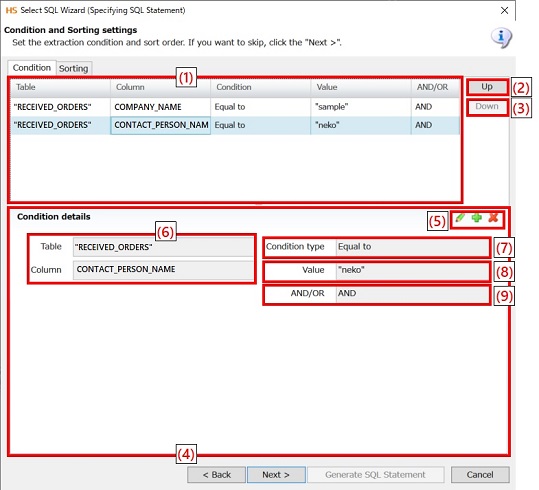This screenshot has height=490, width=539.
Task: Click the Generate SQL Statement button
Action: point(375,475)
